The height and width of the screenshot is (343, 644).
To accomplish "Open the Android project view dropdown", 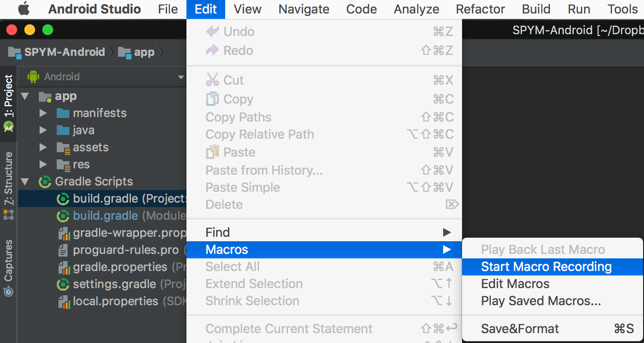I will 181,77.
